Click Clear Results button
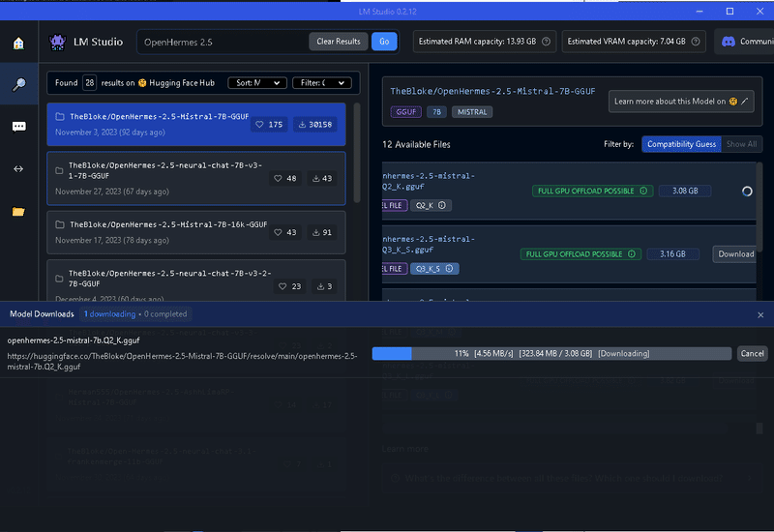This screenshot has width=774, height=532. coord(338,42)
